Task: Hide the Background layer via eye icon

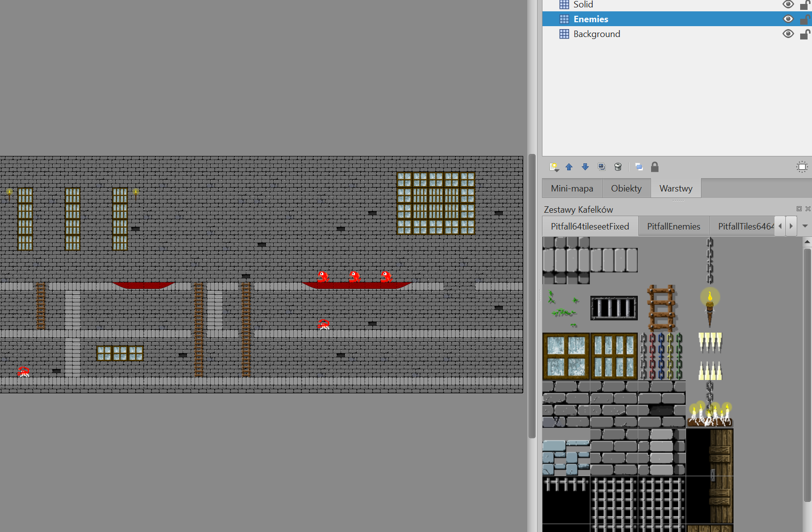Action: [x=788, y=34]
